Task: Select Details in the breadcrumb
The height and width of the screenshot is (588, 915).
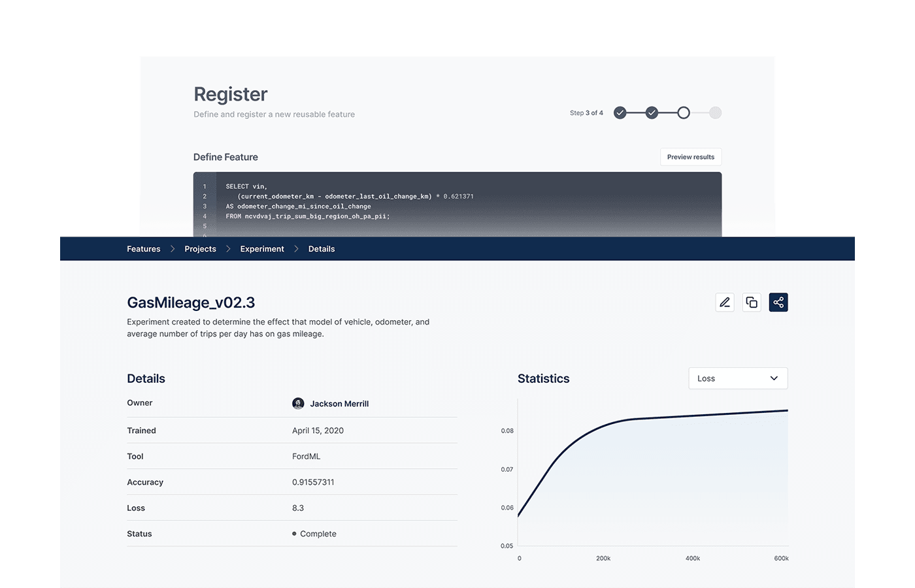Action: (x=322, y=249)
